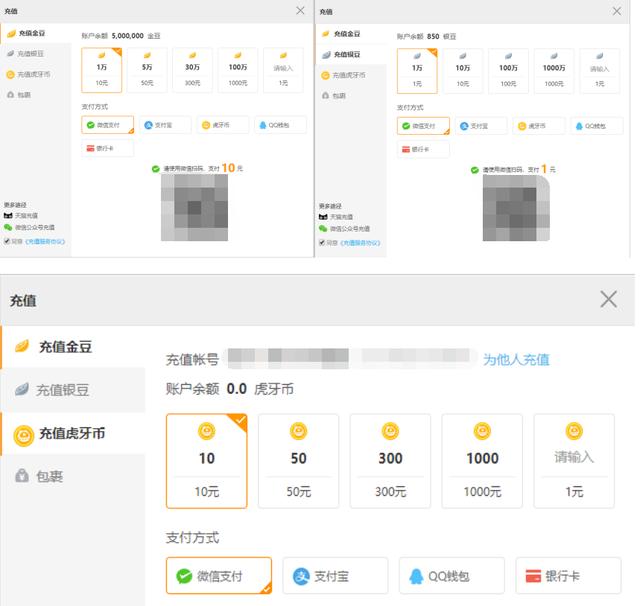Select 银行卡 bank card in gold bean window
The height and width of the screenshot is (606, 640).
[107, 148]
